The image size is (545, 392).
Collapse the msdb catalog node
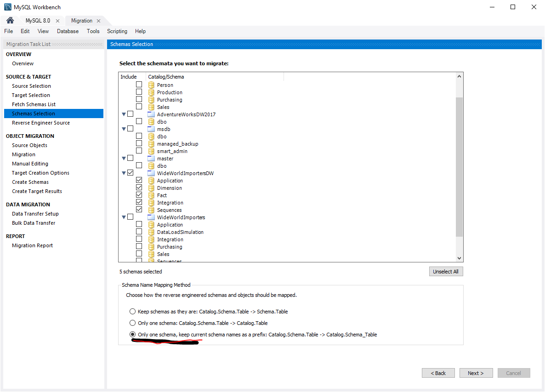(124, 129)
